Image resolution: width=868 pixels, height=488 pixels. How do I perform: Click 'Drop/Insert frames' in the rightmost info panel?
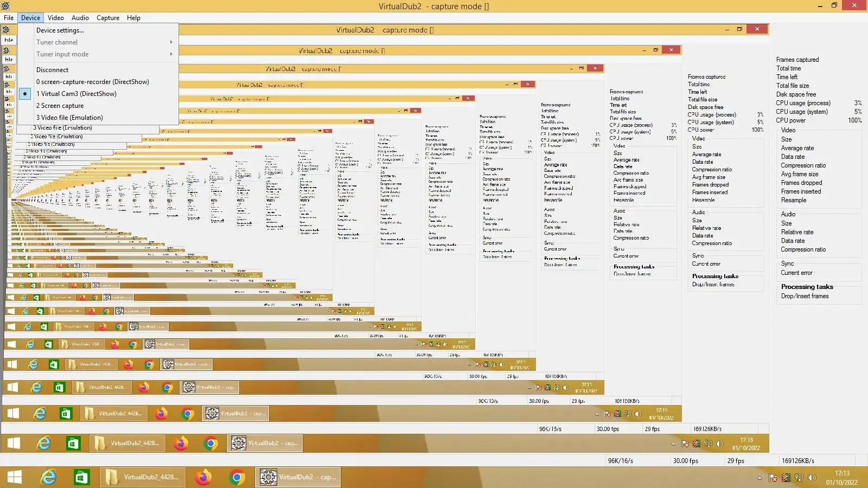coord(805,296)
